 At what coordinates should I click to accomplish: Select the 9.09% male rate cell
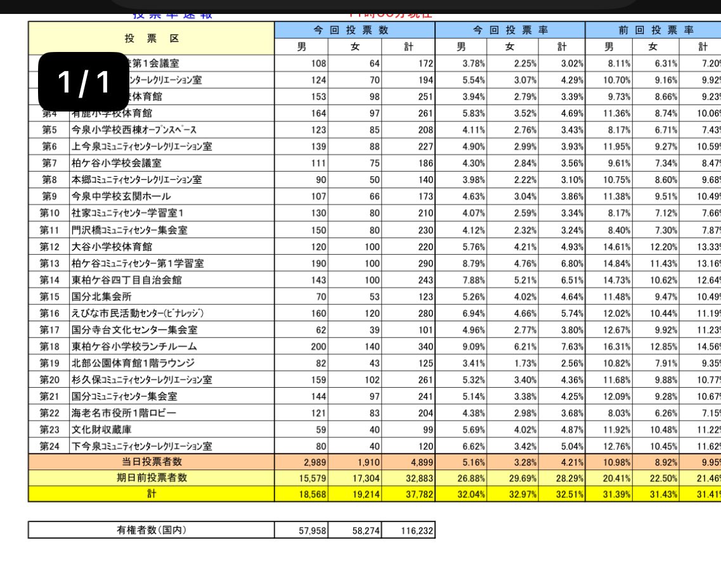click(x=461, y=347)
